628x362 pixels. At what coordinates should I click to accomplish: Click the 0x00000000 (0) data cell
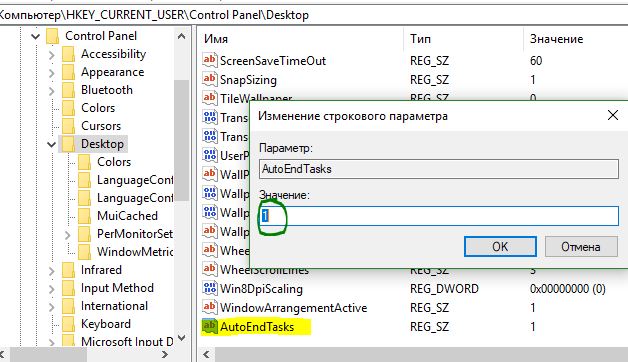pos(568,289)
